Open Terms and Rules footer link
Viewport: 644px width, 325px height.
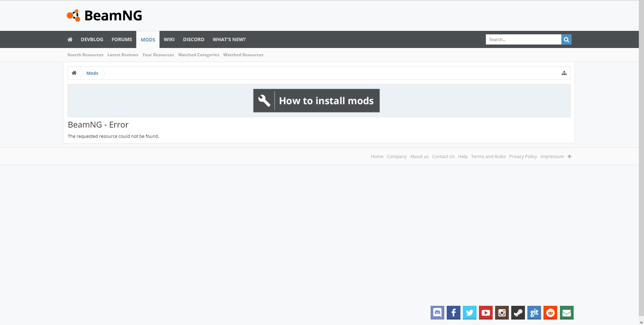tap(488, 156)
